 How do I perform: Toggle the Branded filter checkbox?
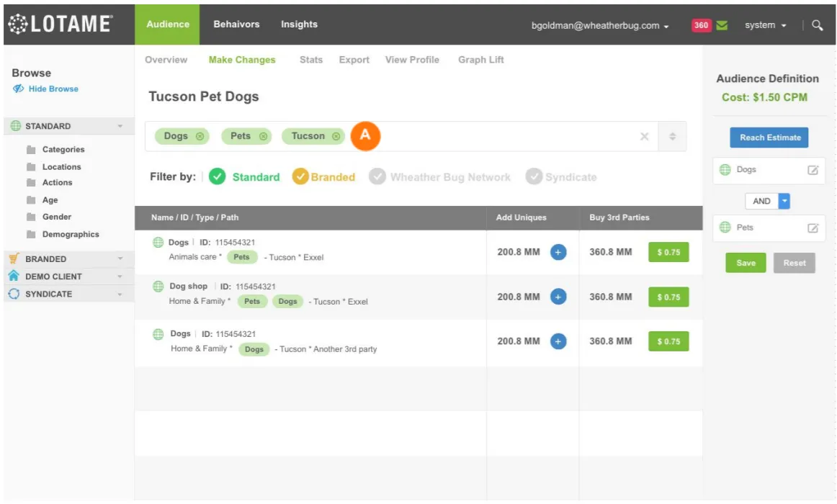300,177
